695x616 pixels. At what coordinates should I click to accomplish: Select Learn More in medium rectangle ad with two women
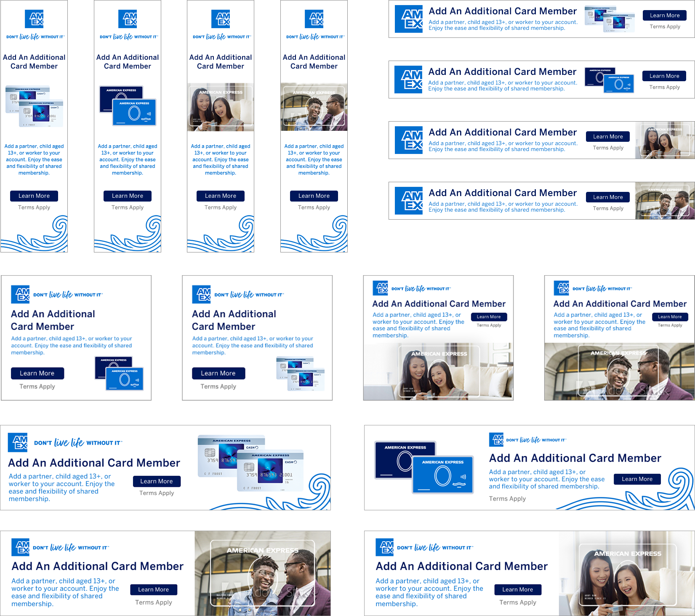point(489,317)
